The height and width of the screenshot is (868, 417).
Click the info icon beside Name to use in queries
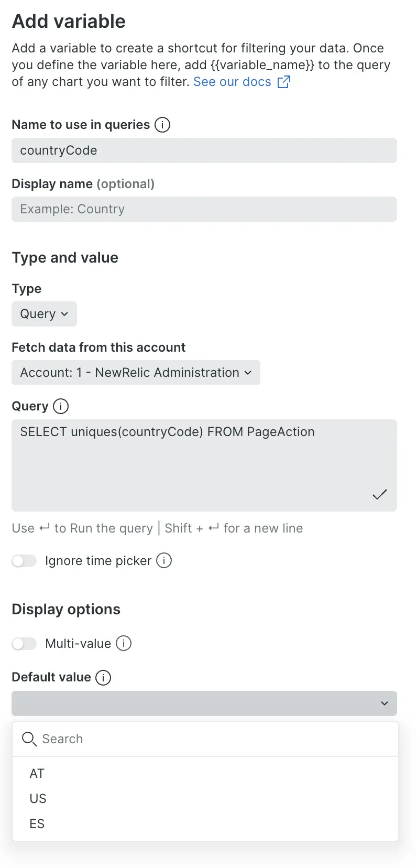coord(162,125)
